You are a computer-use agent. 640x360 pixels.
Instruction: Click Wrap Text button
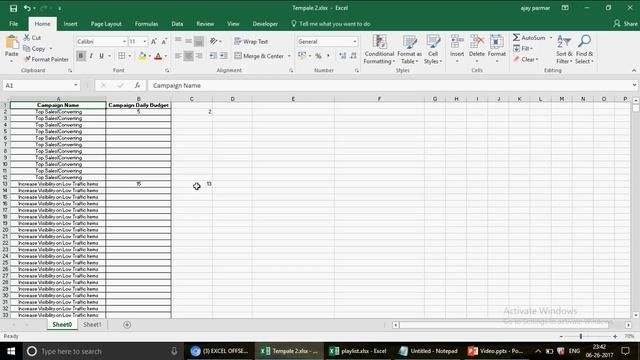(251, 41)
